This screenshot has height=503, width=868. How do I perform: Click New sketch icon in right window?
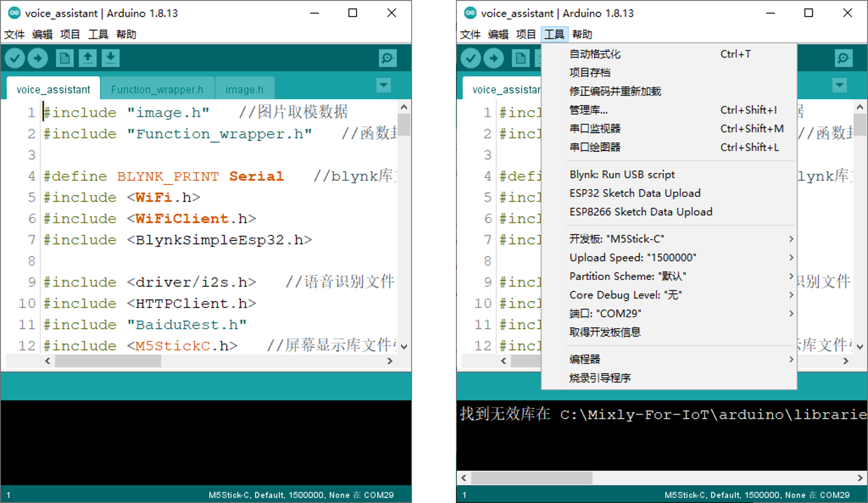coord(520,58)
